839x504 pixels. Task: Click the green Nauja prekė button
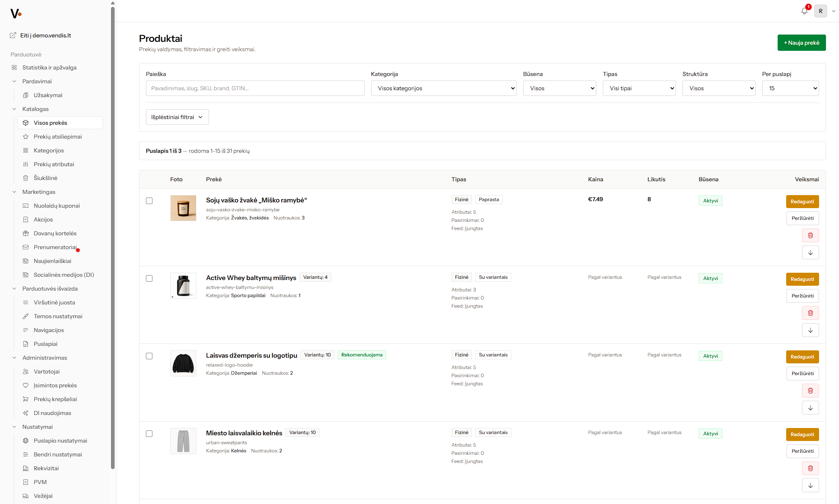click(802, 43)
